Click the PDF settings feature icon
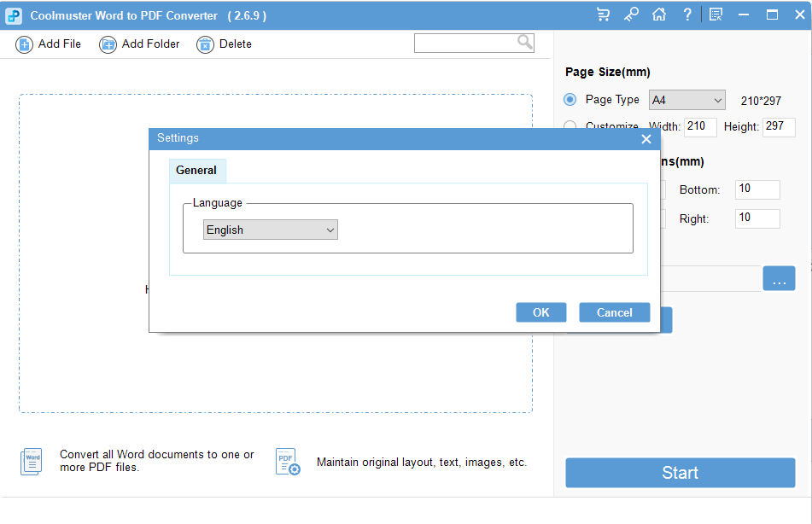This screenshot has width=812, height=524. click(x=288, y=462)
